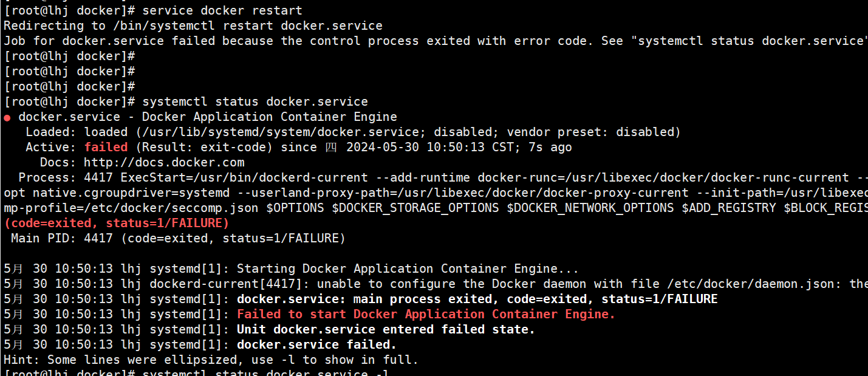Click 'Failed to start Docker Application Container Engine.'
868x376 pixels.
(x=426, y=314)
